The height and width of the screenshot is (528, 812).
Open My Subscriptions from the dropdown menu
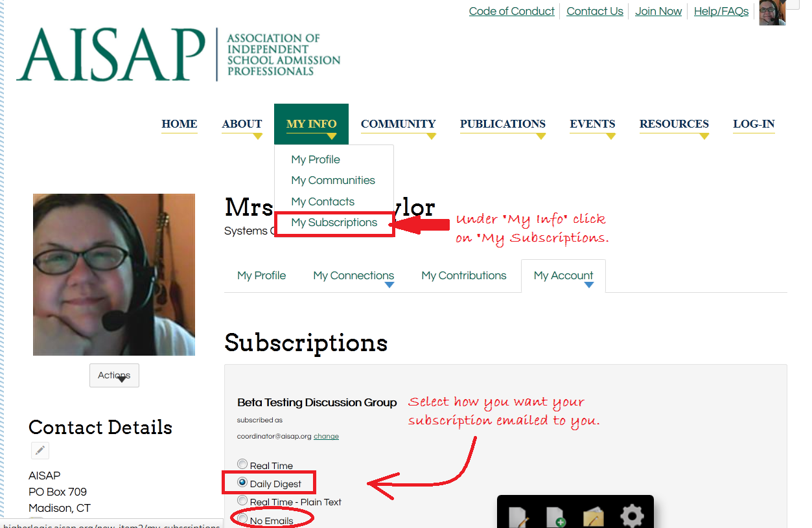coord(334,222)
